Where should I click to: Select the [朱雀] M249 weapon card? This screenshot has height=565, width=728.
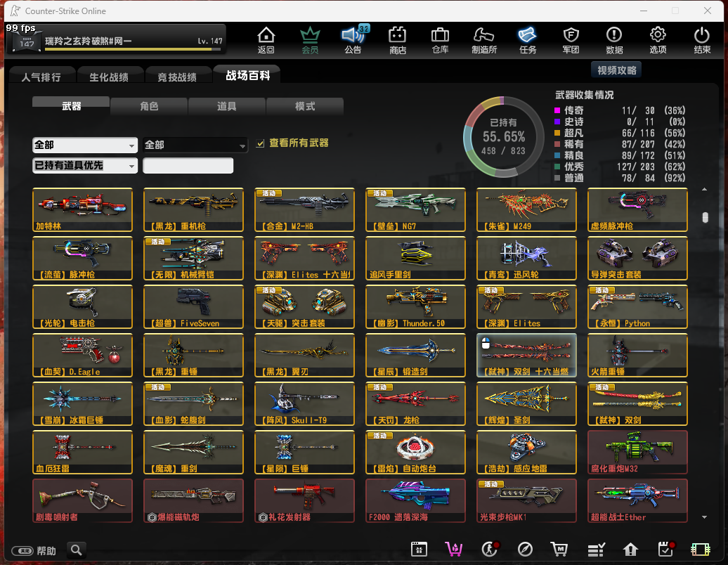(526, 209)
